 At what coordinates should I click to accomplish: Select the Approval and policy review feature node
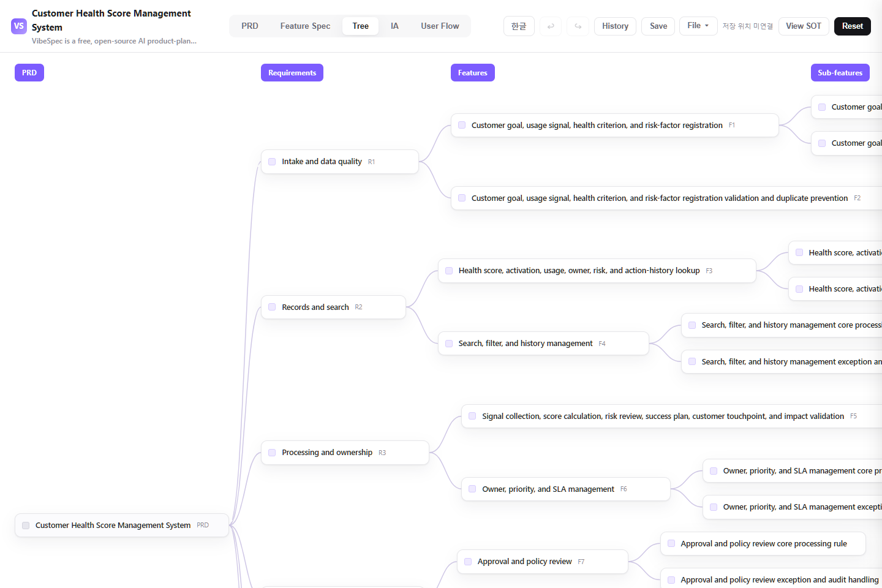[x=543, y=562]
